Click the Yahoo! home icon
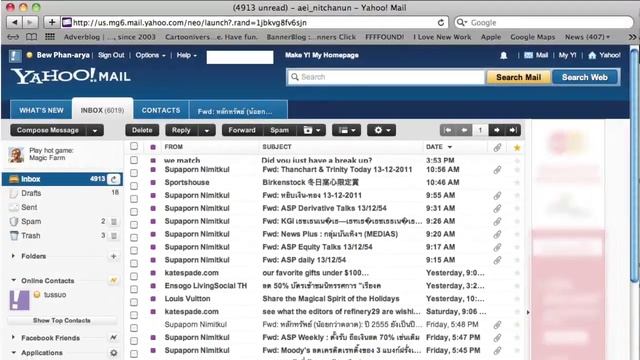 592,55
